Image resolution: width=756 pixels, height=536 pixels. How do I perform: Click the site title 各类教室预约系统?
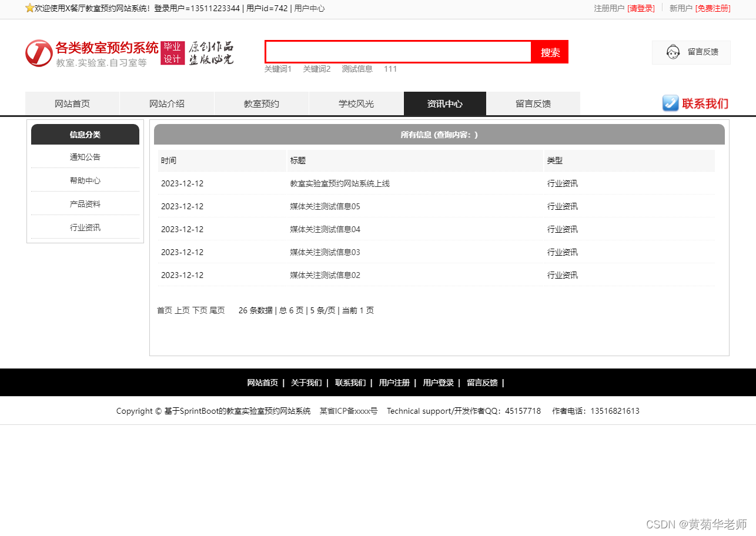click(x=107, y=48)
